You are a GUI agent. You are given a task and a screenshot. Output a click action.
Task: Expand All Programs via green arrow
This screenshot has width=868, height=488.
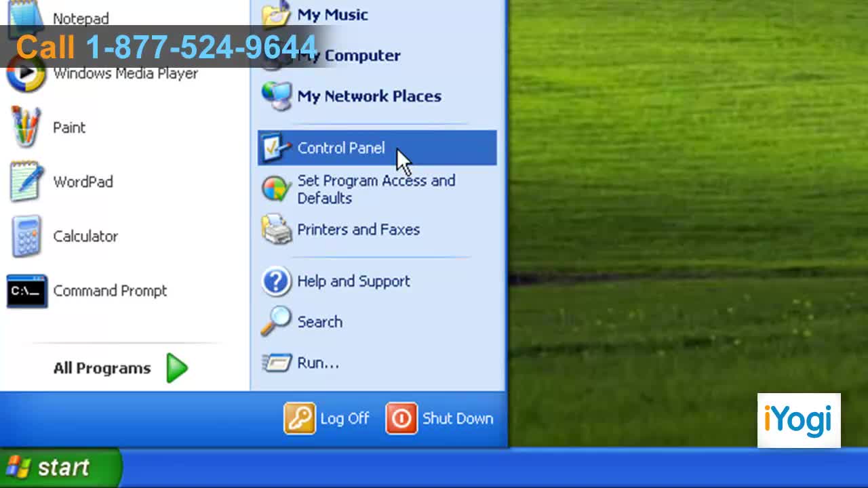click(177, 368)
